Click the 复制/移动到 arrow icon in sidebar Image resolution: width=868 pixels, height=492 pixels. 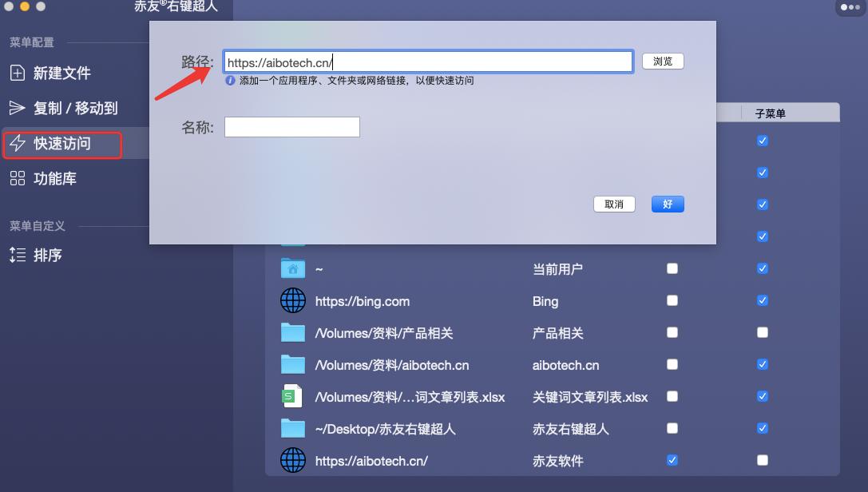pos(18,109)
